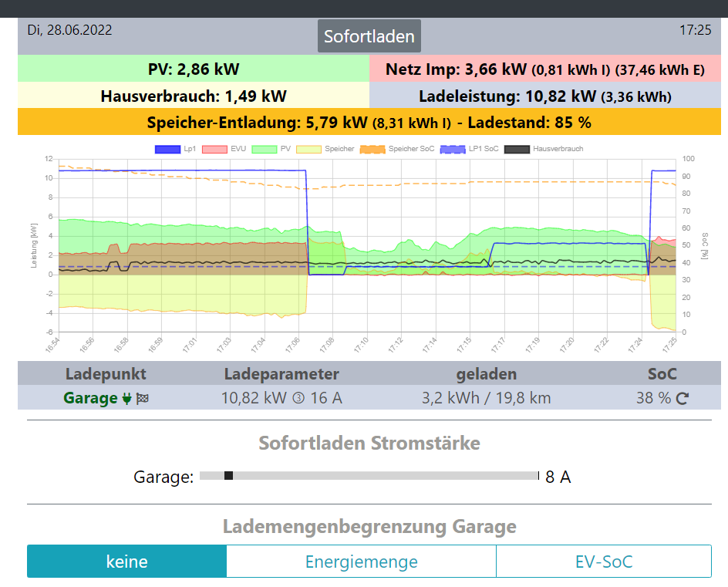Toggle LP1 SoC dashed line legend
Screen dimensions: 728x587
[453, 148]
